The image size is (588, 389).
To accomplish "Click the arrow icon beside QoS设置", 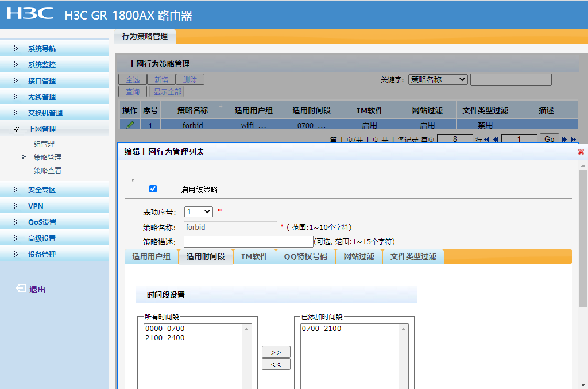I will click(16, 222).
